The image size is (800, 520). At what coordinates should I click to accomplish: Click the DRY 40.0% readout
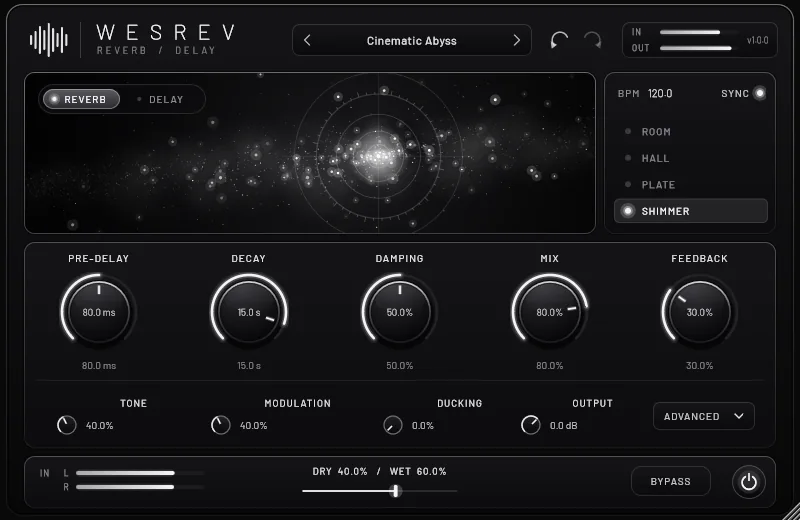point(340,472)
